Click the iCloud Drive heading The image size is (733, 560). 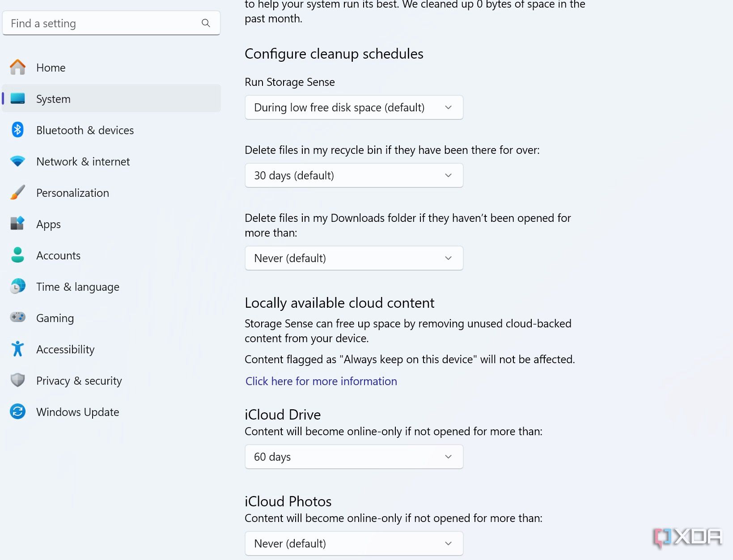click(283, 415)
